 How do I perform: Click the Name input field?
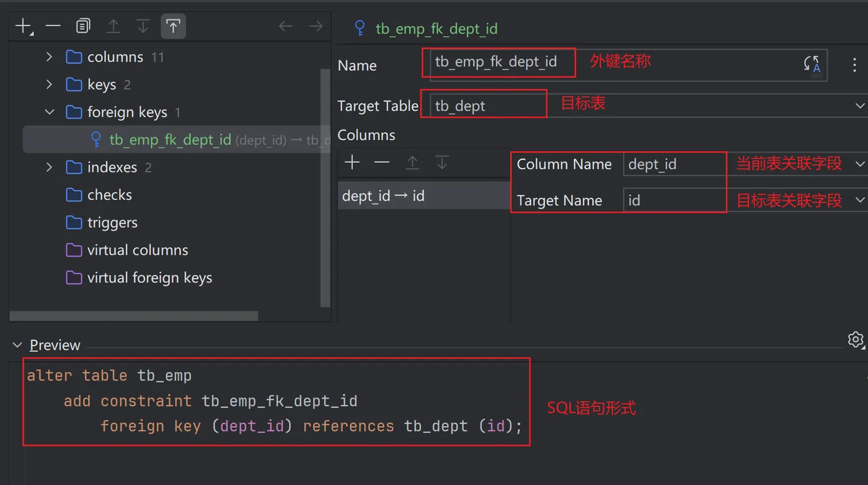[628, 64]
